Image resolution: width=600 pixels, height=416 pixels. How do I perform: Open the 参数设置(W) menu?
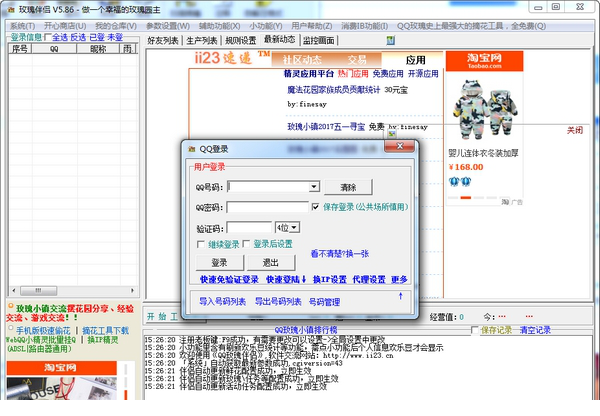tap(168, 26)
